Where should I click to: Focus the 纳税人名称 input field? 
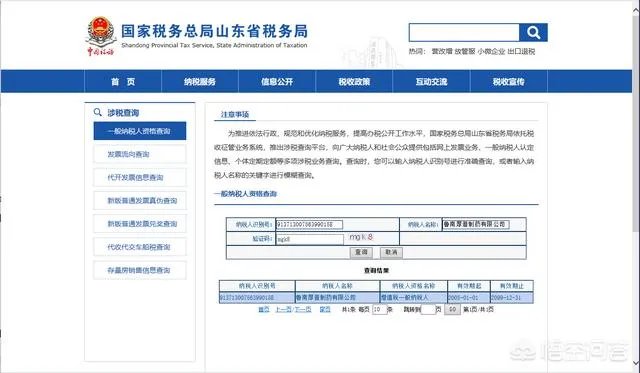476,224
